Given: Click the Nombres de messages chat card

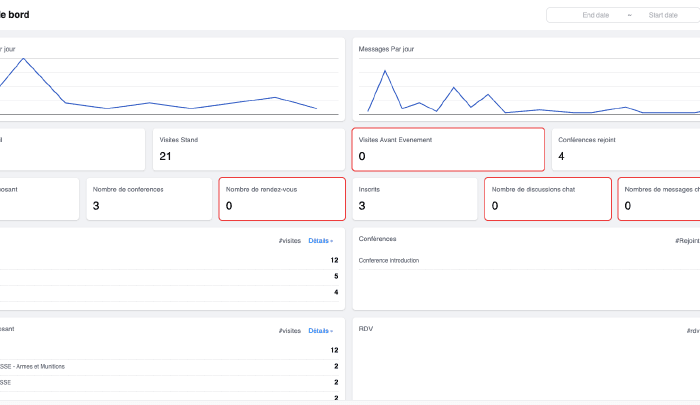Looking at the screenshot, I should pyautogui.click(x=660, y=198).
